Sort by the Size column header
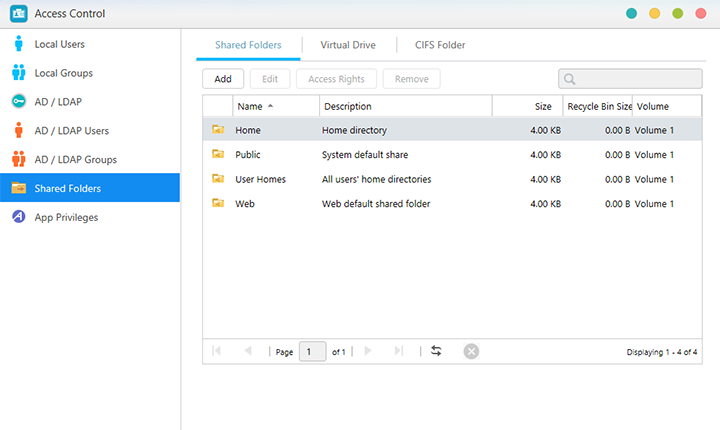 click(542, 106)
